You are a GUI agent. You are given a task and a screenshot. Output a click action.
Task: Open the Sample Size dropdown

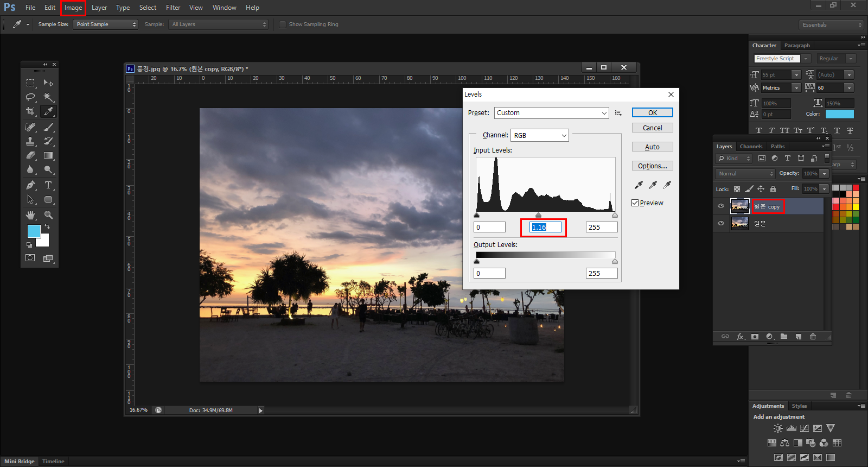click(105, 24)
